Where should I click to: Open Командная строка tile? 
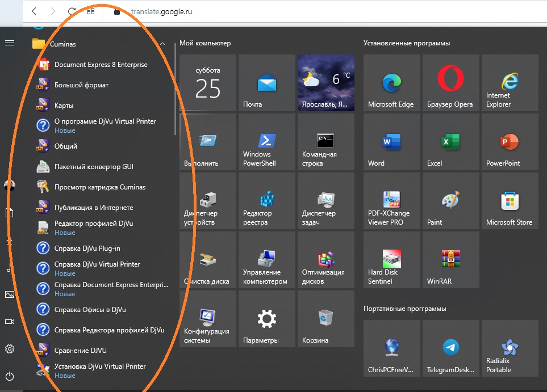tap(326, 142)
